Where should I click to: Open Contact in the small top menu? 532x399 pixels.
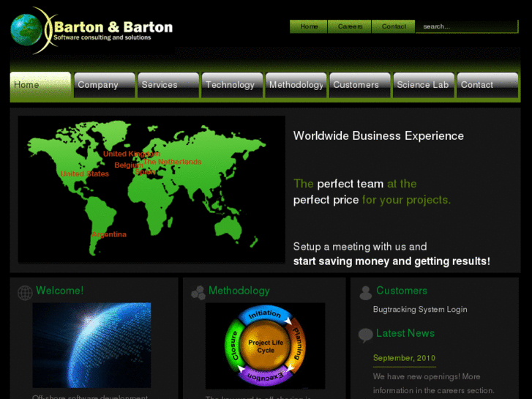pyautogui.click(x=394, y=26)
